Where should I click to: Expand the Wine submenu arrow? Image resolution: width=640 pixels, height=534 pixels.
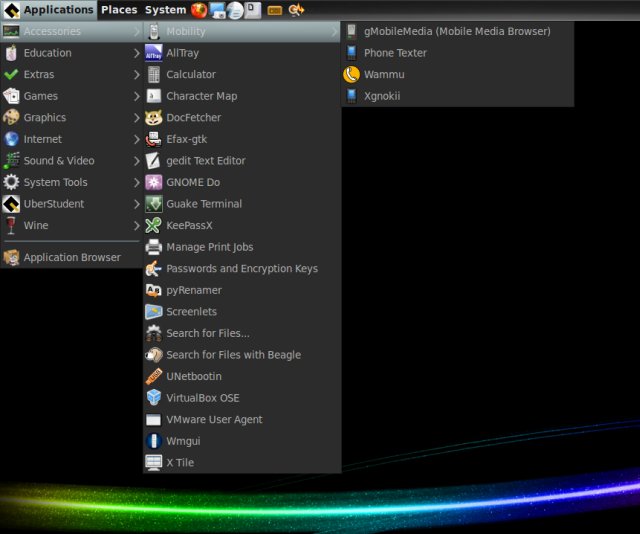(x=136, y=226)
